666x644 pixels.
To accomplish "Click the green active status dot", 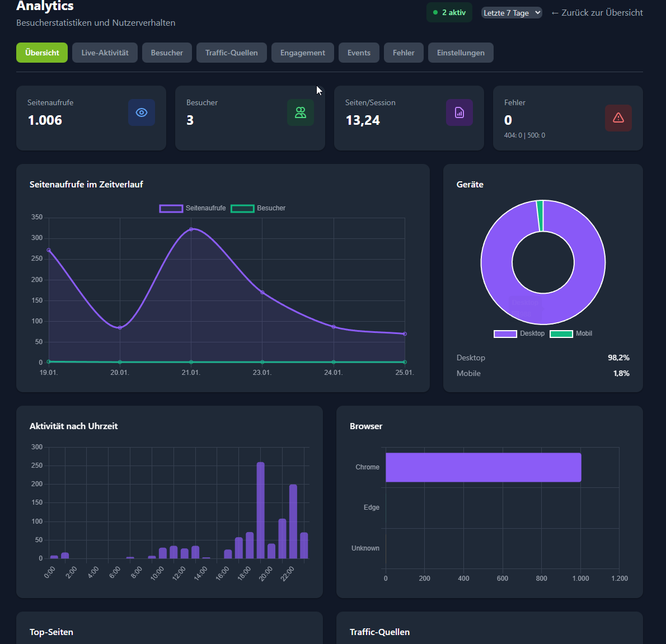I will pos(435,12).
